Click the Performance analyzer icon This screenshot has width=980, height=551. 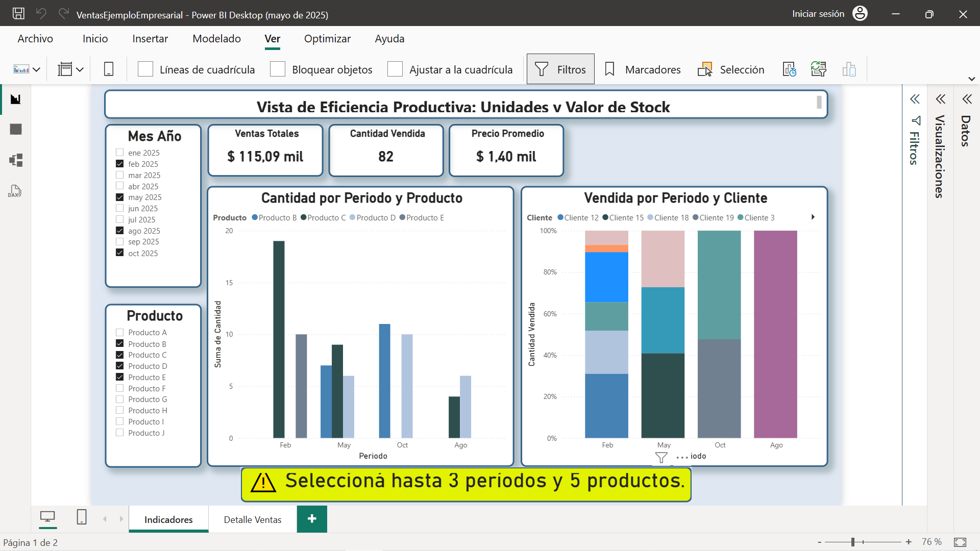[790, 69]
